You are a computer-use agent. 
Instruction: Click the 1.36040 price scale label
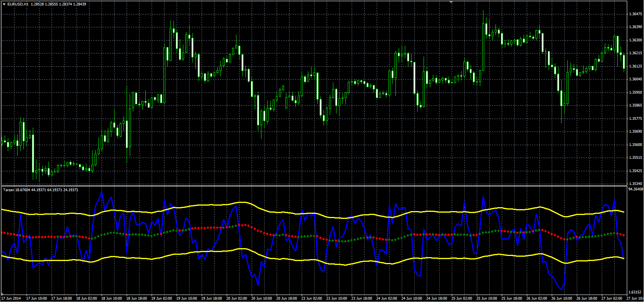[636, 79]
